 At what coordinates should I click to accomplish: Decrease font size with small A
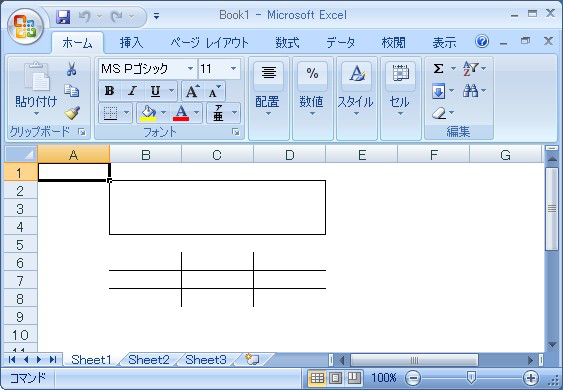tap(214, 91)
